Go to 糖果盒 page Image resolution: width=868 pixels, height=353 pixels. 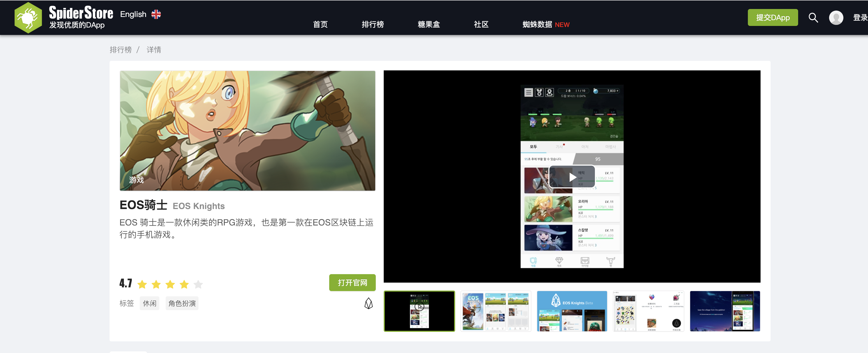pyautogui.click(x=428, y=24)
